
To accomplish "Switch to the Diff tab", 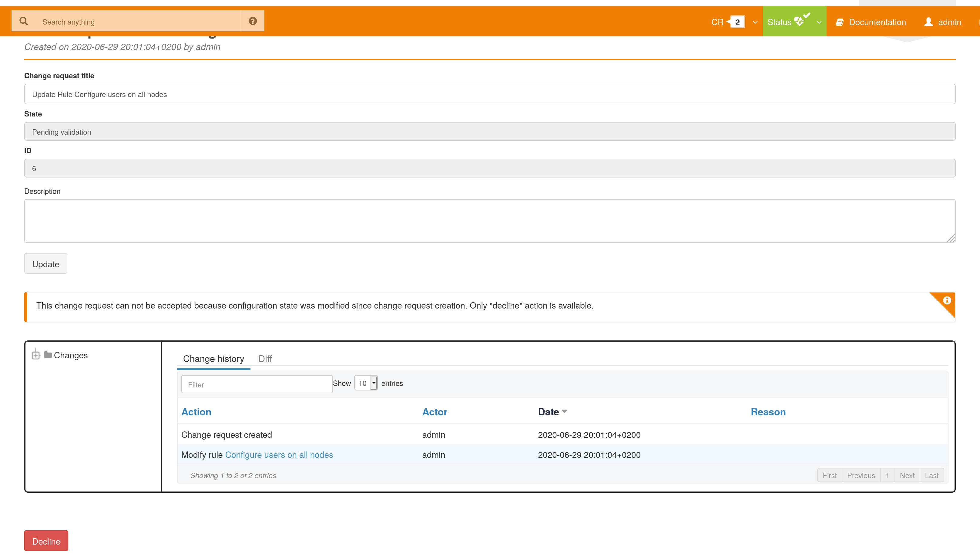I will pos(265,359).
